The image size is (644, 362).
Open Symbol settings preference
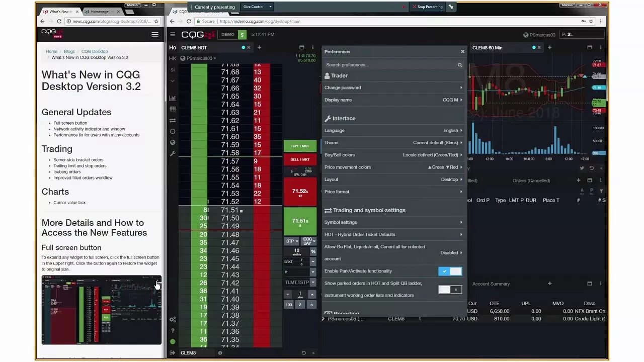(393, 222)
